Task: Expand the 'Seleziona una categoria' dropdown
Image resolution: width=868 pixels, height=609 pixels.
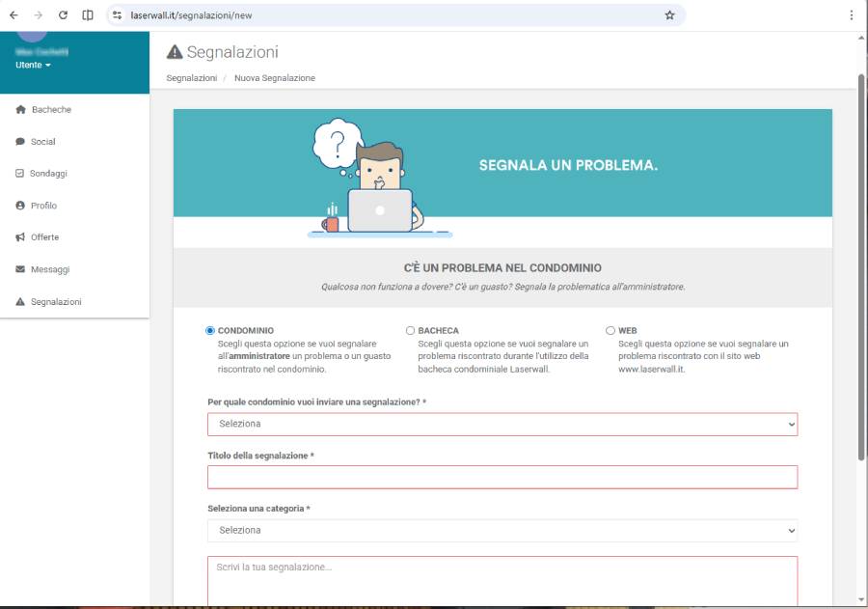Action: tap(502, 530)
